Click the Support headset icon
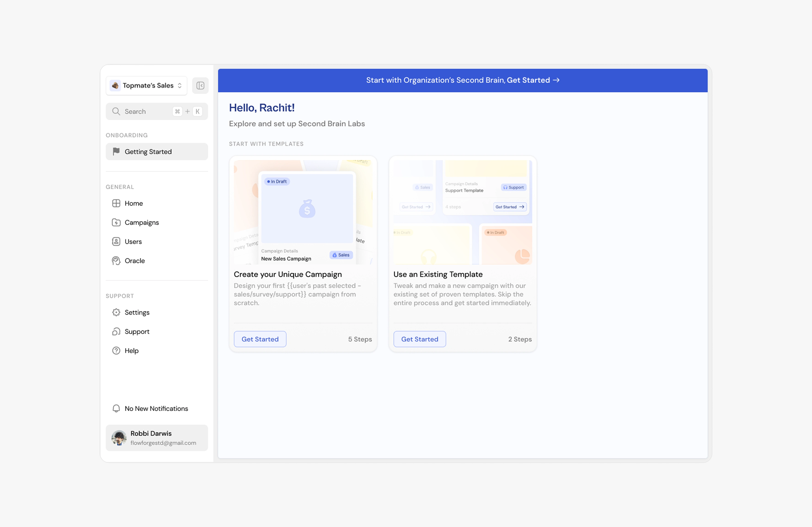This screenshot has width=812, height=527. tap(116, 331)
